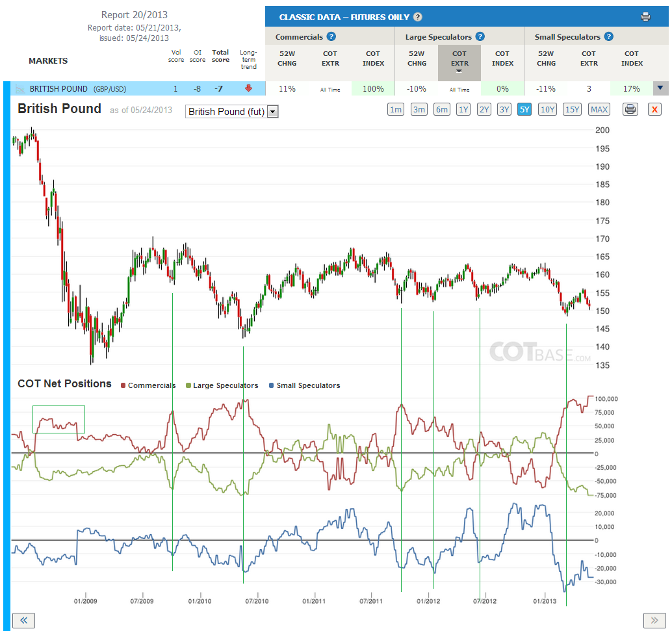Go to the next chart with double-right arrow

[654, 620]
